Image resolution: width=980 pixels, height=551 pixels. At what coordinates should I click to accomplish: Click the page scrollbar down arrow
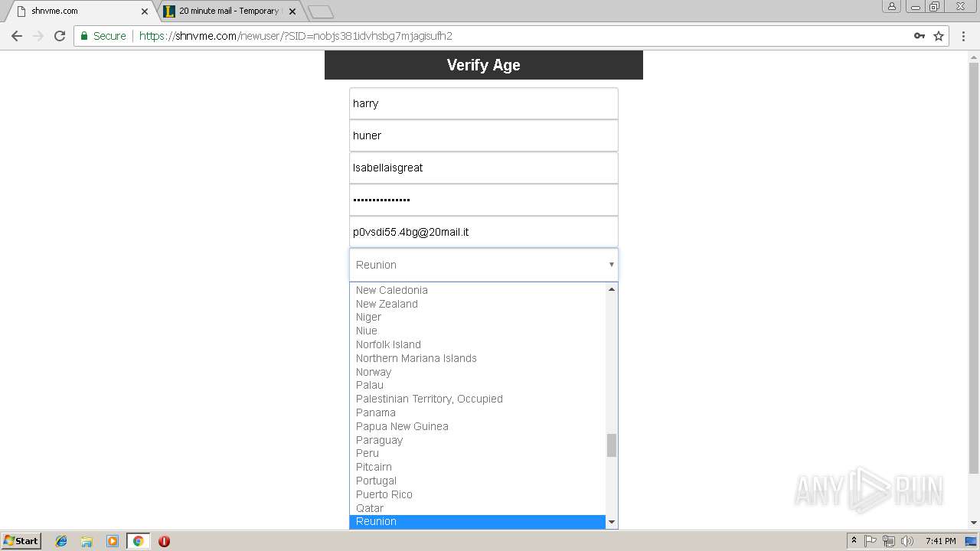click(x=974, y=523)
